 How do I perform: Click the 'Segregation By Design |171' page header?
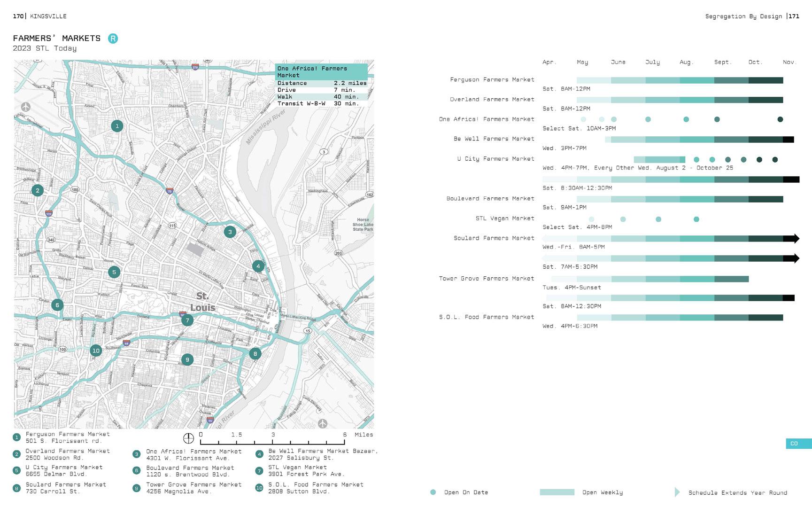(752, 16)
